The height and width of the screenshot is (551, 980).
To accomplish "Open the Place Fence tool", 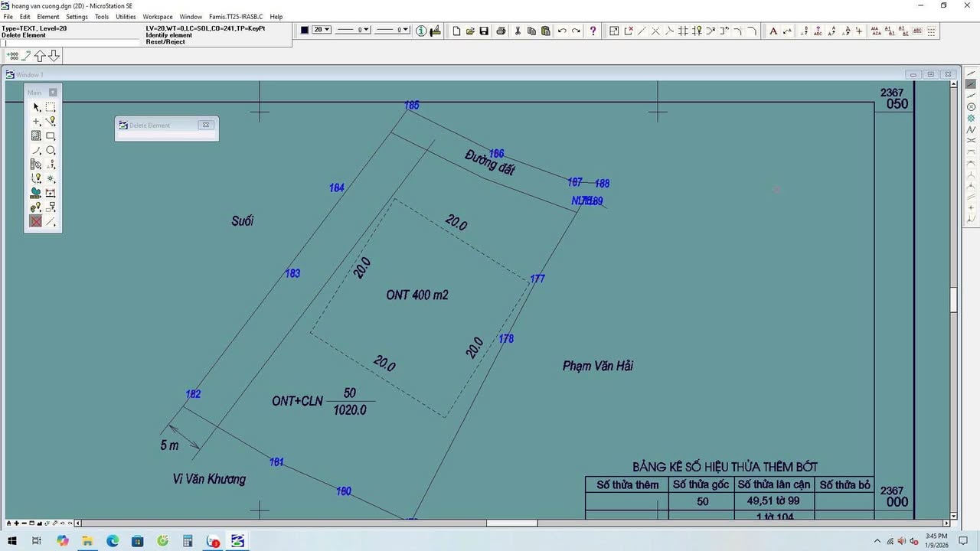I will point(51,107).
